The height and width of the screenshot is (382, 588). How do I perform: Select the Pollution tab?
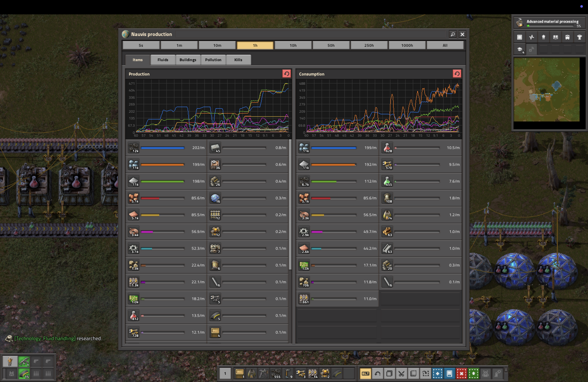click(213, 60)
